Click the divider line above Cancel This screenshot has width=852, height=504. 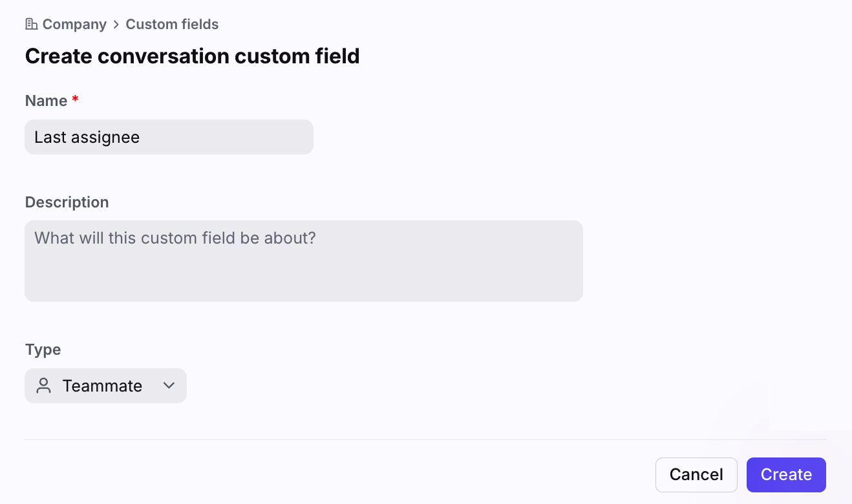[425, 440]
